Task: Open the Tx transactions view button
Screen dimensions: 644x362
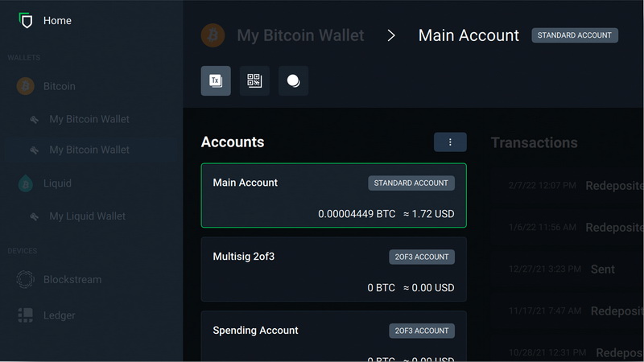Action: pyautogui.click(x=216, y=80)
